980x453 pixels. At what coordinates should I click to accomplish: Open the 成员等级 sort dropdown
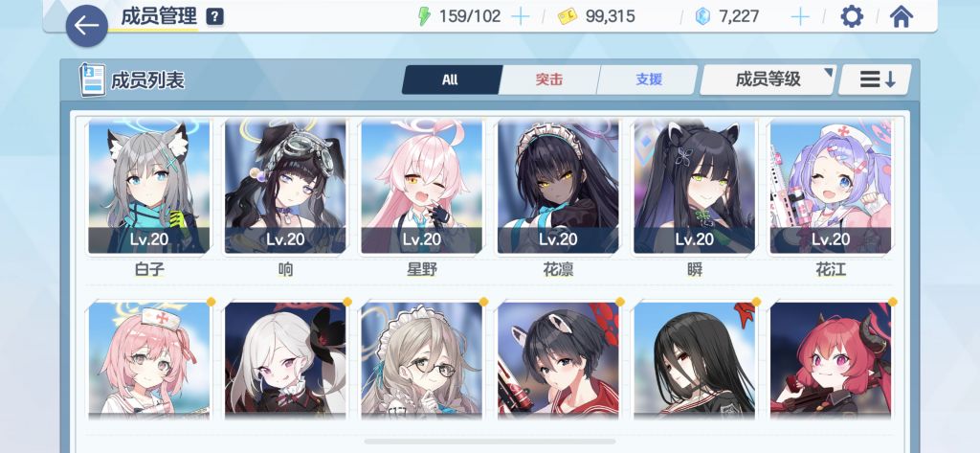[x=768, y=79]
